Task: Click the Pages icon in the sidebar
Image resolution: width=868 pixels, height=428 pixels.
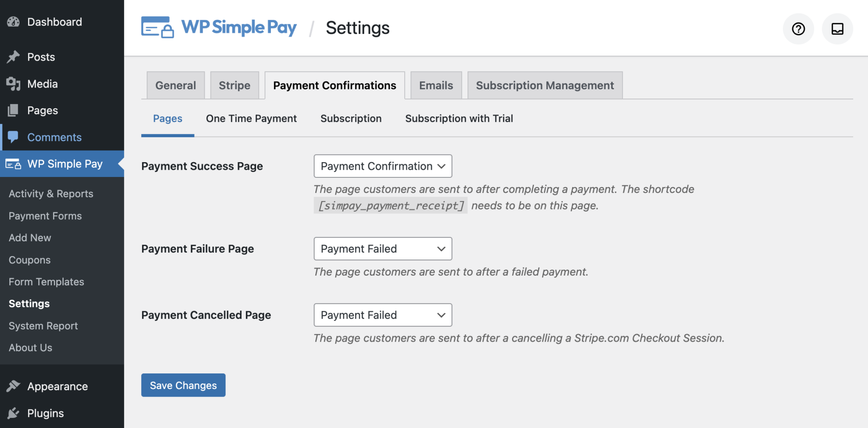Action: coord(14,110)
